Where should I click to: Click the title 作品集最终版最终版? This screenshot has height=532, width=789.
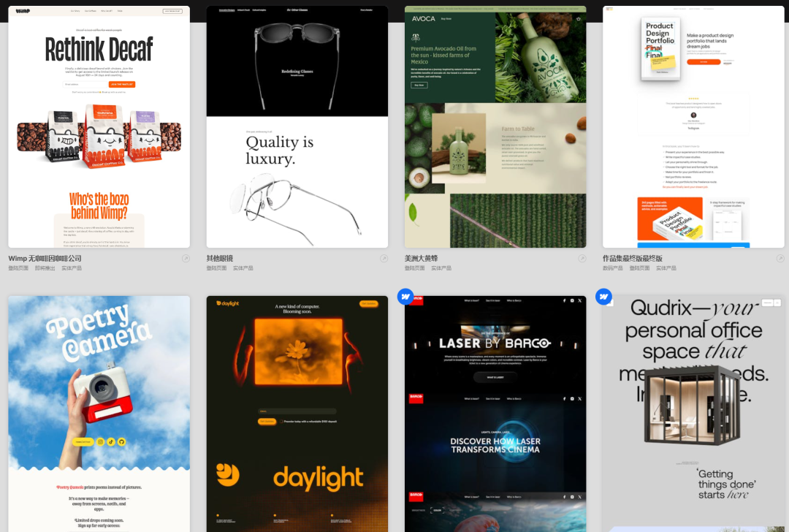[x=633, y=258]
